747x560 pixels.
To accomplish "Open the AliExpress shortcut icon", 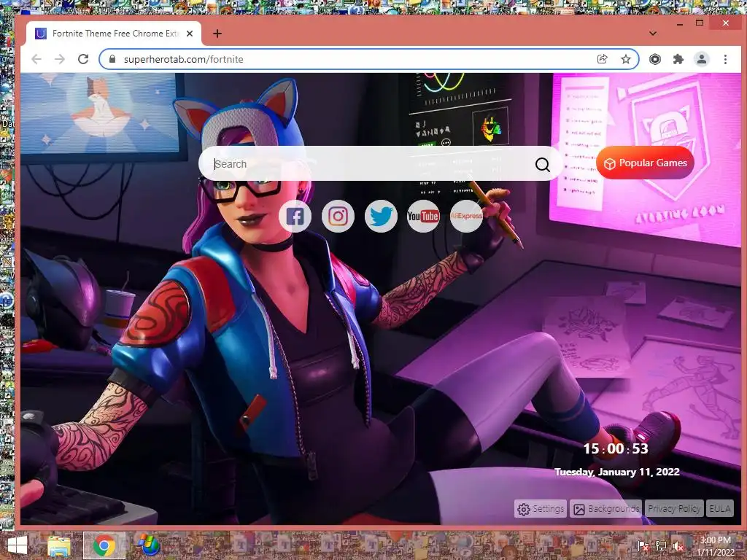I will point(466,216).
